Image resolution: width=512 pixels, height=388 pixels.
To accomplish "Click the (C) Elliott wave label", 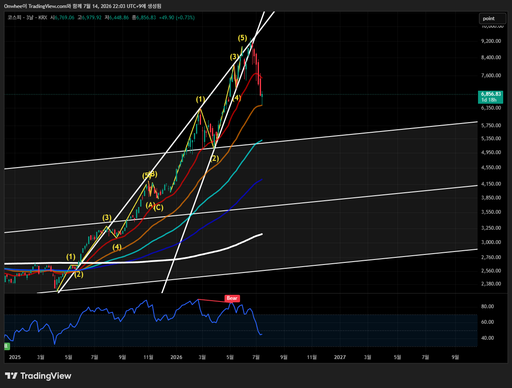I will click(x=158, y=208).
